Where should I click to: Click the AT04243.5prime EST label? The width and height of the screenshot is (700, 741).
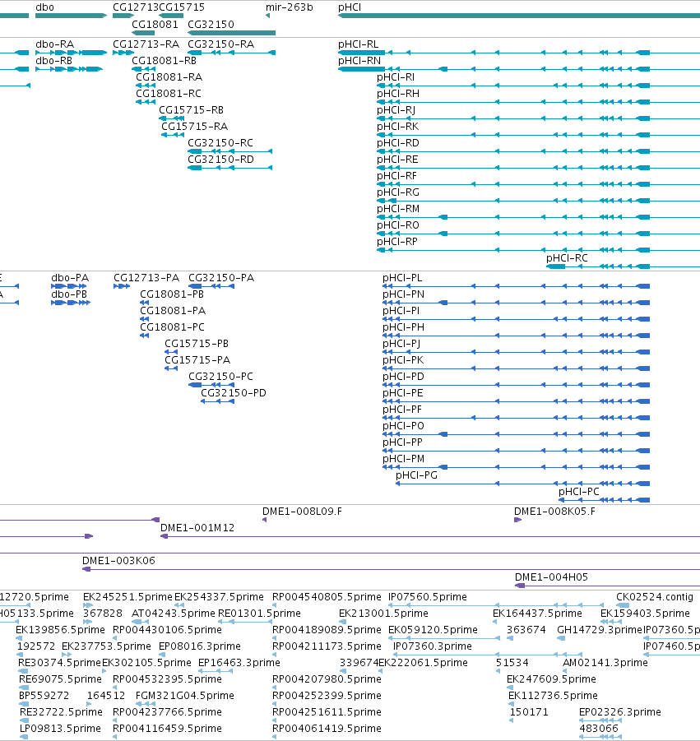[173, 613]
